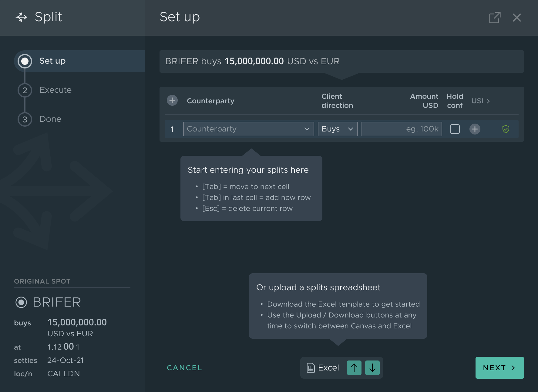Click the ORIGINAL SPOT heading
The height and width of the screenshot is (392, 538).
[x=42, y=281]
